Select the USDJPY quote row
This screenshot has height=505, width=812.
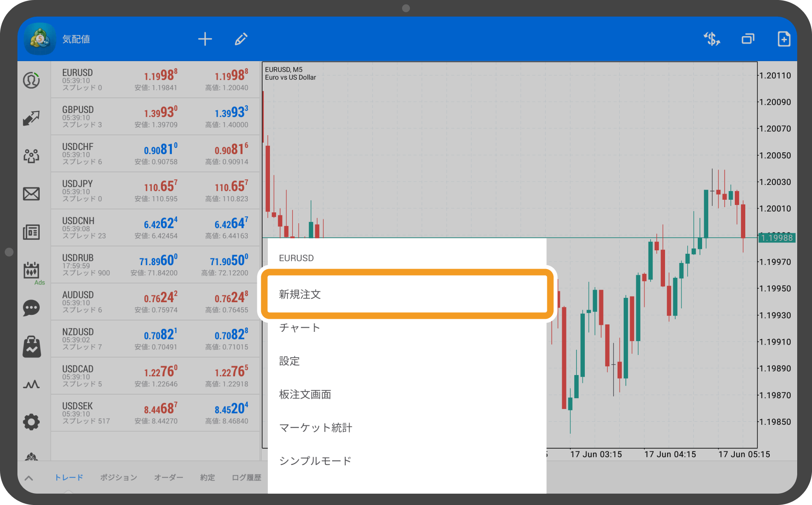click(x=155, y=191)
